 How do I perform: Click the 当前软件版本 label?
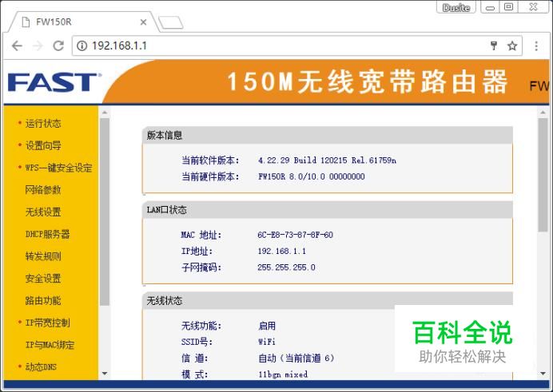pos(210,160)
